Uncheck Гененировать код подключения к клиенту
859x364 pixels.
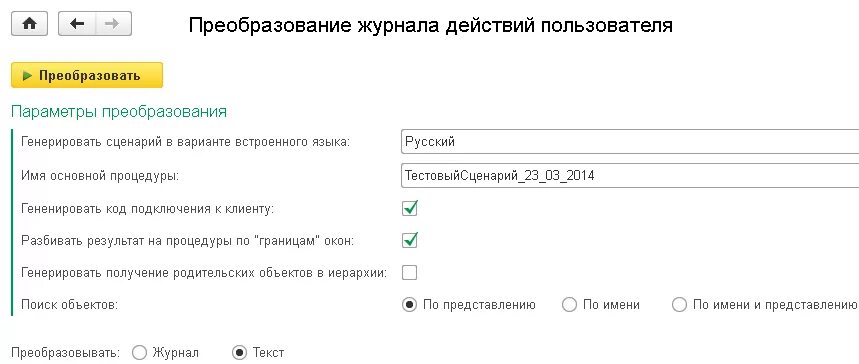[x=409, y=208]
